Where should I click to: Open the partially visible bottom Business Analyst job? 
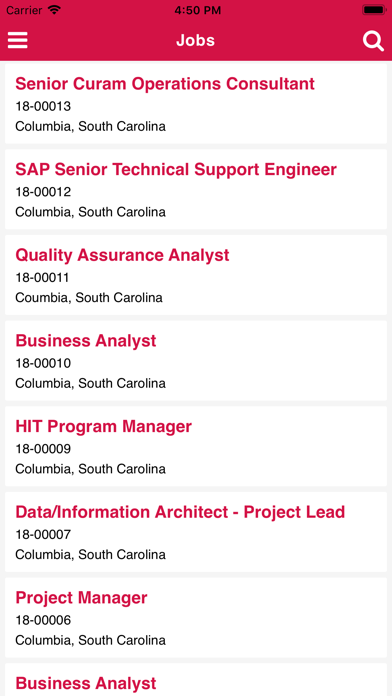(x=196, y=680)
